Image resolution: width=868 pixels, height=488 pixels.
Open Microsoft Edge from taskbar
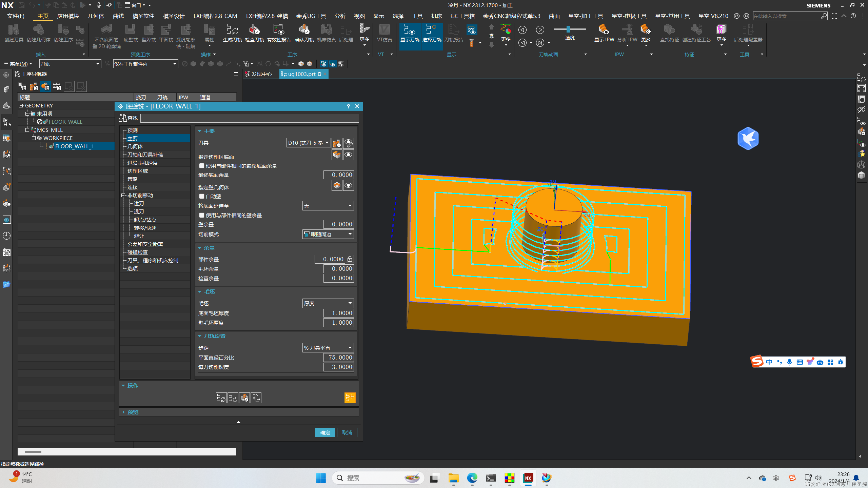point(472,478)
